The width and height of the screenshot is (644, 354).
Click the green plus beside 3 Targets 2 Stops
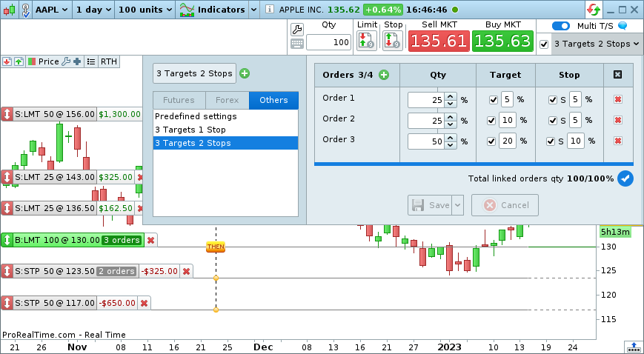245,73
